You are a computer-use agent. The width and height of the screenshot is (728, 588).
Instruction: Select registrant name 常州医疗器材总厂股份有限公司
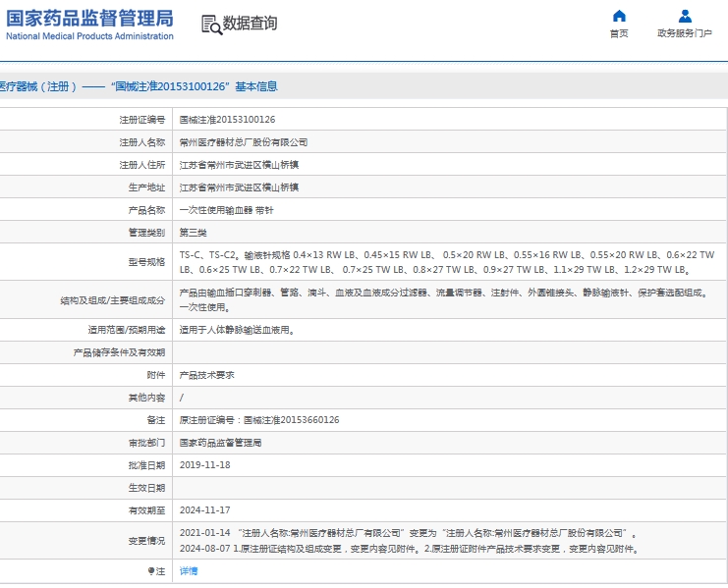click(244, 142)
